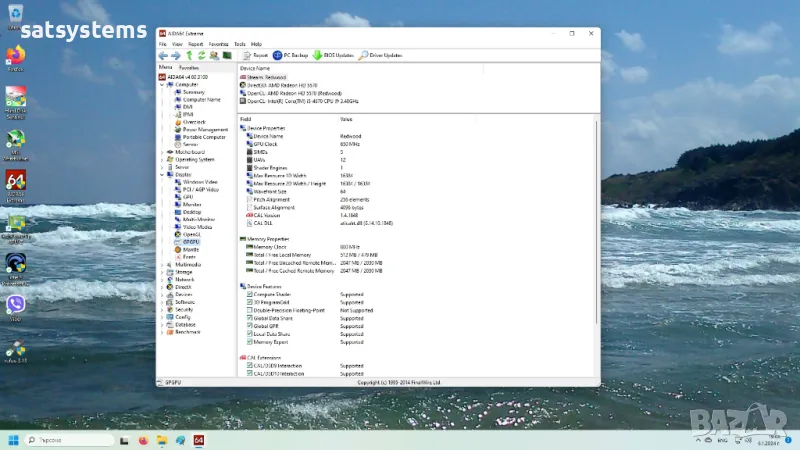Click the green Up arrow toolbar icon
Image resolution: width=800 pixels, height=450 pixels.
tap(188, 56)
